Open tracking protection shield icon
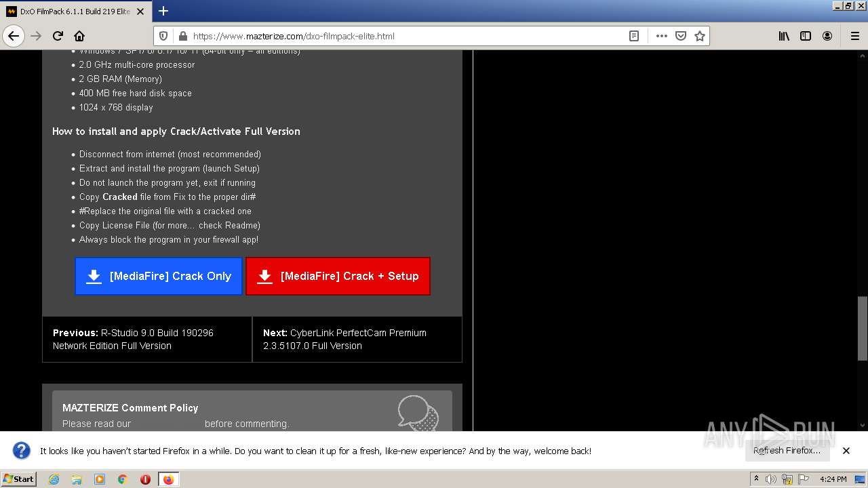 coord(163,36)
